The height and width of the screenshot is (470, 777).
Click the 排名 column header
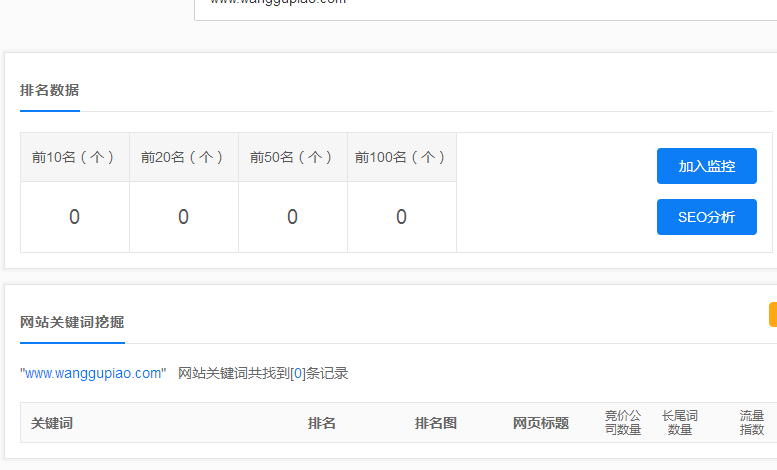(x=322, y=423)
